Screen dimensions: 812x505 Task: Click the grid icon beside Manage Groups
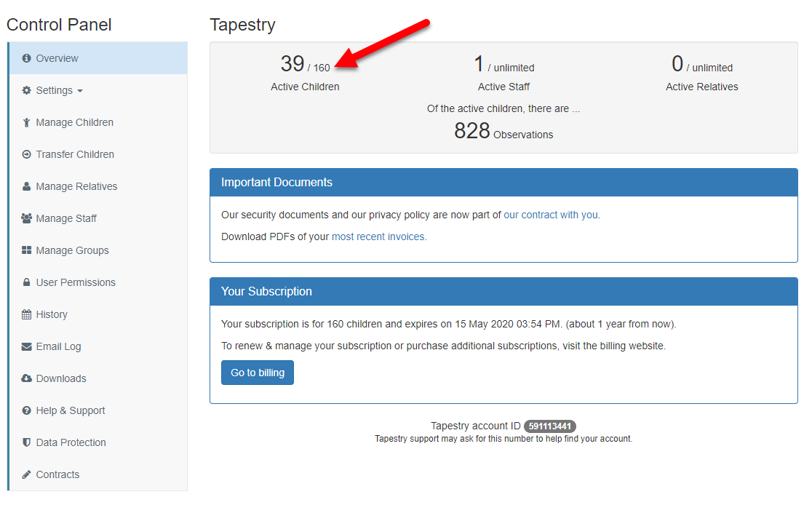[26, 251]
